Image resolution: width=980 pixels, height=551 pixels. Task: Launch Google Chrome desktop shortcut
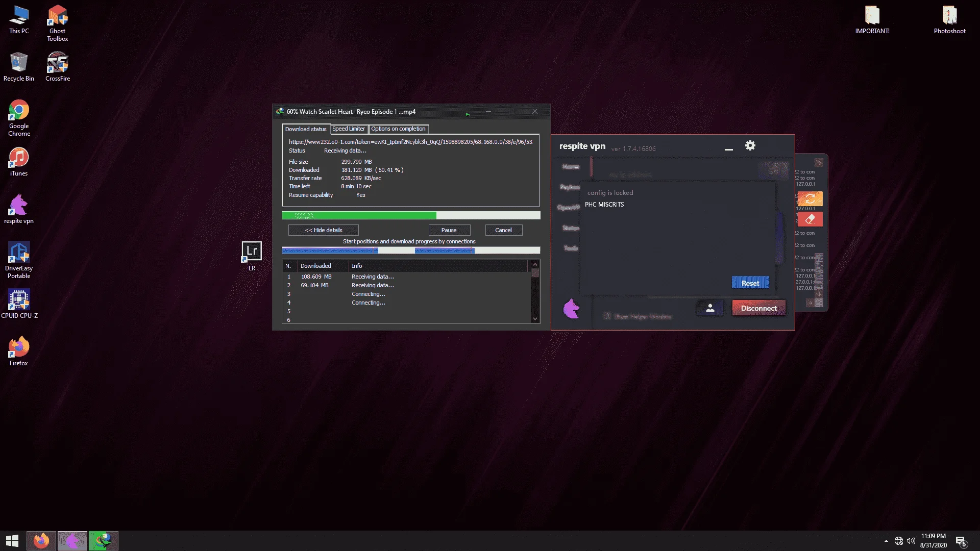(19, 118)
